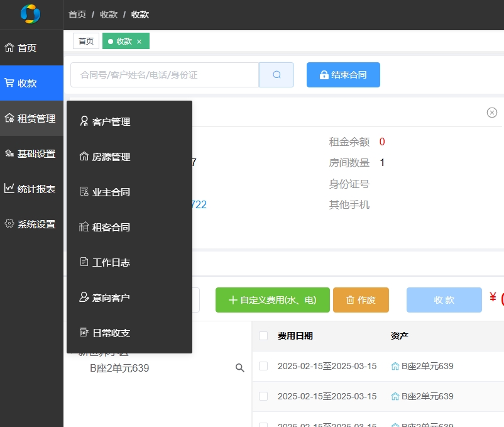Check the first fee row checkbox

tap(263, 366)
